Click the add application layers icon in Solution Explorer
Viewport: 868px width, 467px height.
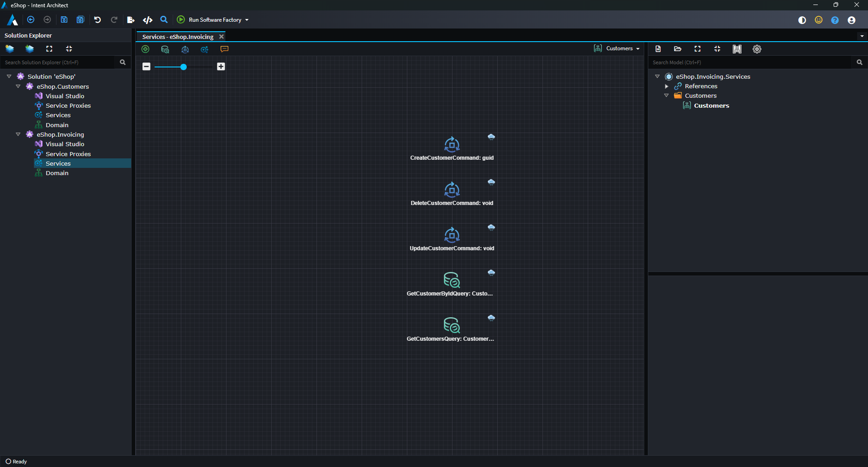point(29,48)
